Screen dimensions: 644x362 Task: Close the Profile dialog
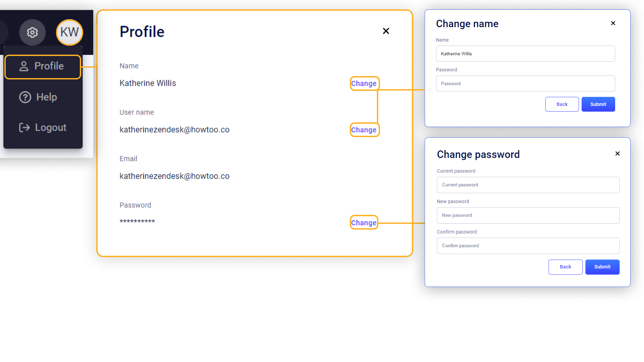(x=386, y=31)
